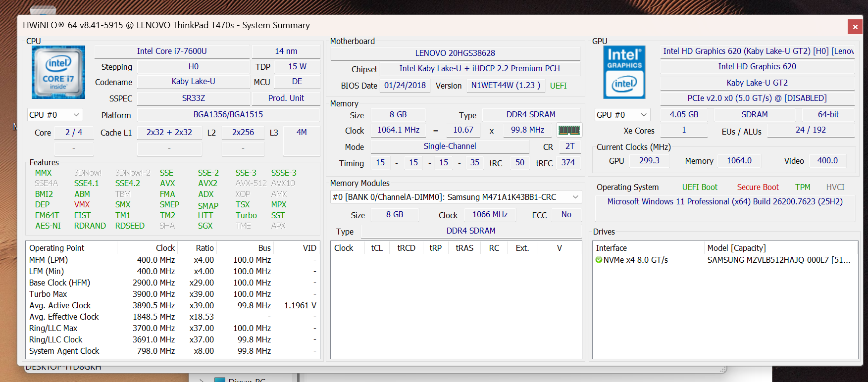
Task: Select the L2 cache 2x256 value
Action: coord(243,133)
